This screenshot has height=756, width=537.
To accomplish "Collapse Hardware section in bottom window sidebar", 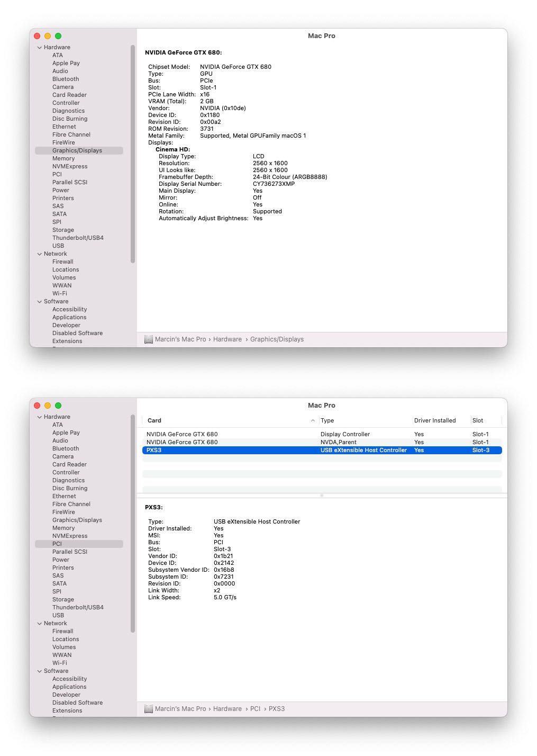I will pyautogui.click(x=40, y=417).
